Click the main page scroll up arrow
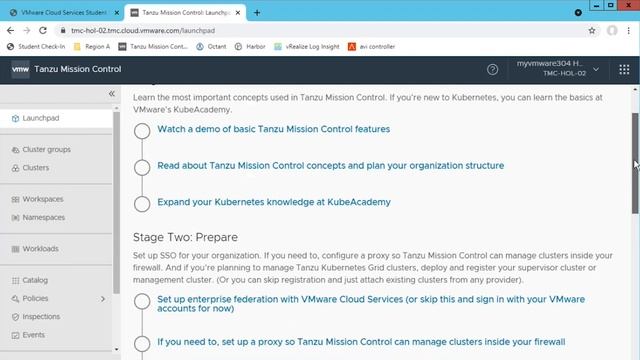The height and width of the screenshot is (360, 640). point(635,89)
